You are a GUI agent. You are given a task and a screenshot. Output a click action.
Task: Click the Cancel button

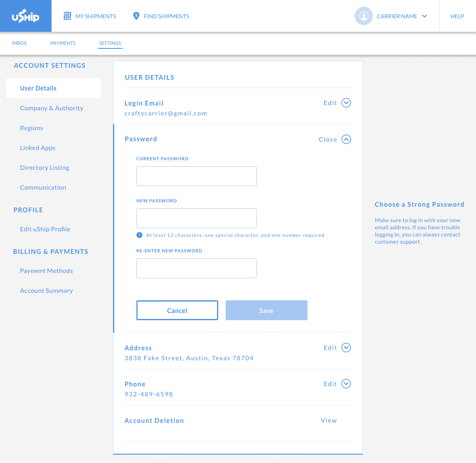[177, 310]
